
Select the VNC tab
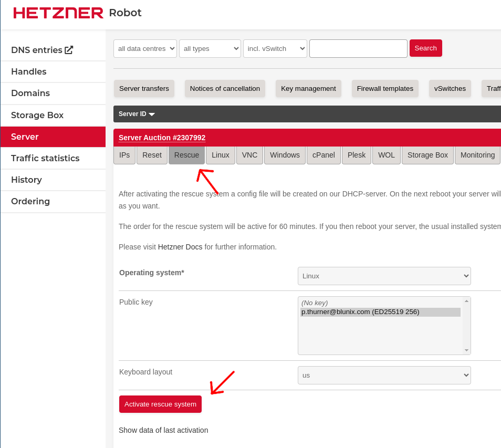[249, 155]
